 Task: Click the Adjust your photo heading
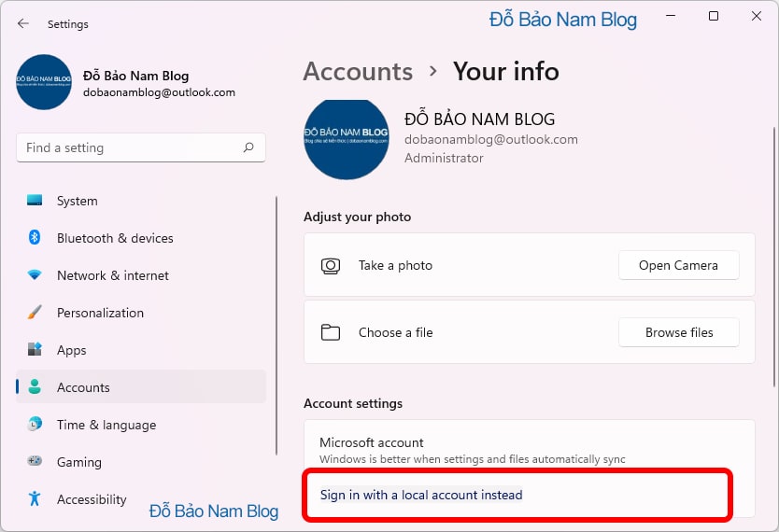coord(357,217)
